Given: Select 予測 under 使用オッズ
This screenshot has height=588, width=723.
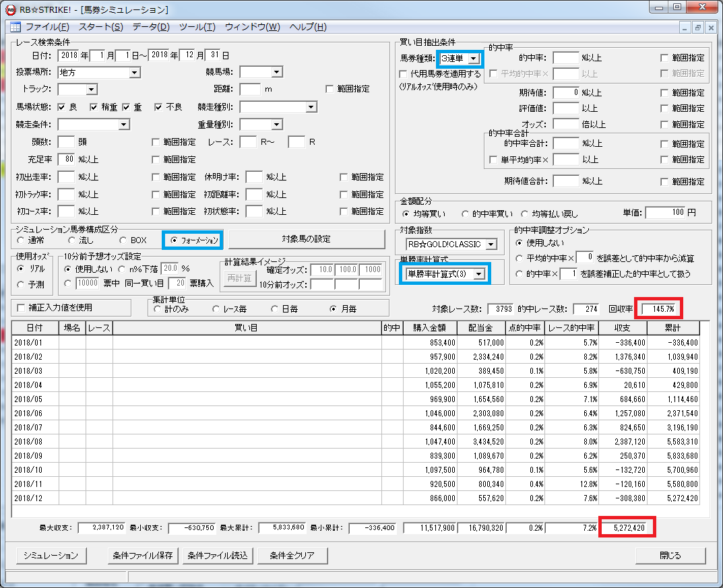Looking at the screenshot, I should pos(20,284).
